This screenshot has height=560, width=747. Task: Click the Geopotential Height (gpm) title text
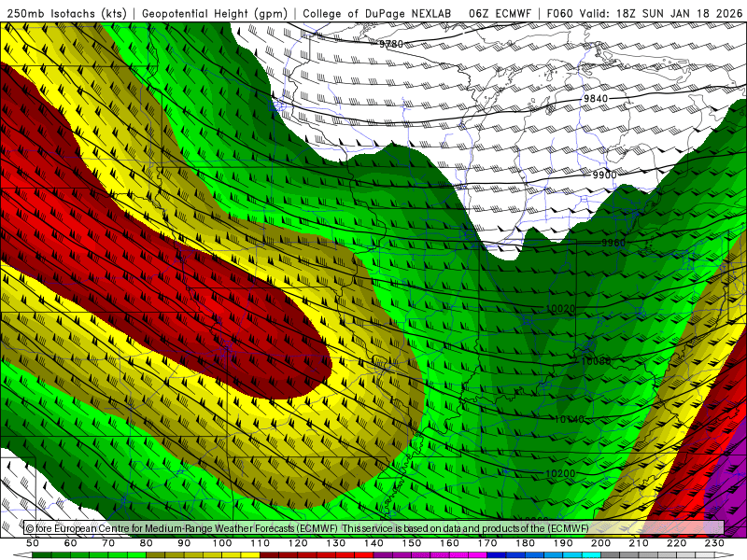tap(215, 14)
